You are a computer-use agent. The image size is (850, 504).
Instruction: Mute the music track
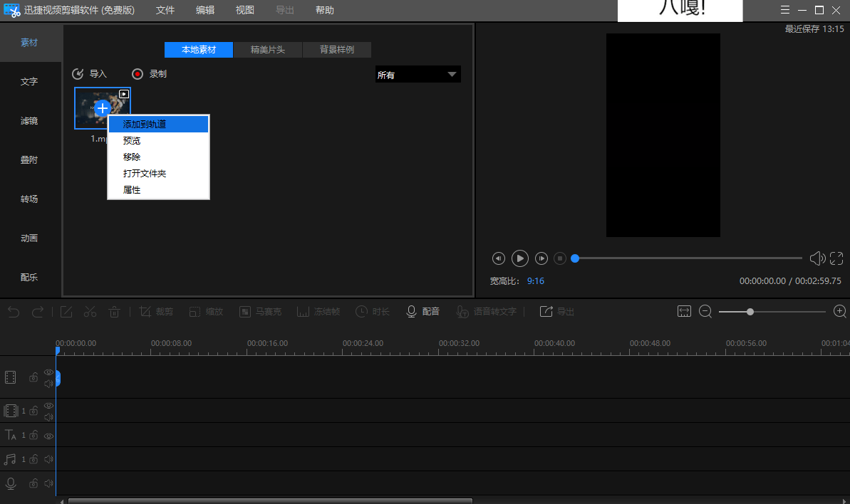tap(48, 459)
